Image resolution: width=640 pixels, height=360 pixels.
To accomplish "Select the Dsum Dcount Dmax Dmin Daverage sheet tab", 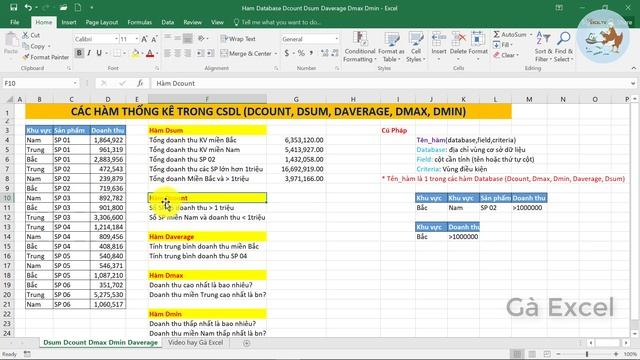I will point(100,342).
